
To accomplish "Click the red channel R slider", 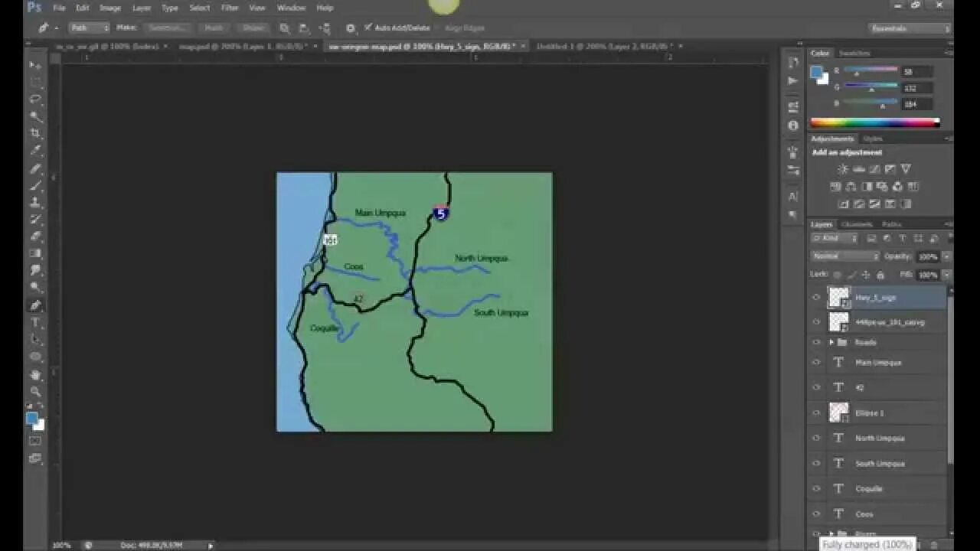I will click(x=871, y=70).
